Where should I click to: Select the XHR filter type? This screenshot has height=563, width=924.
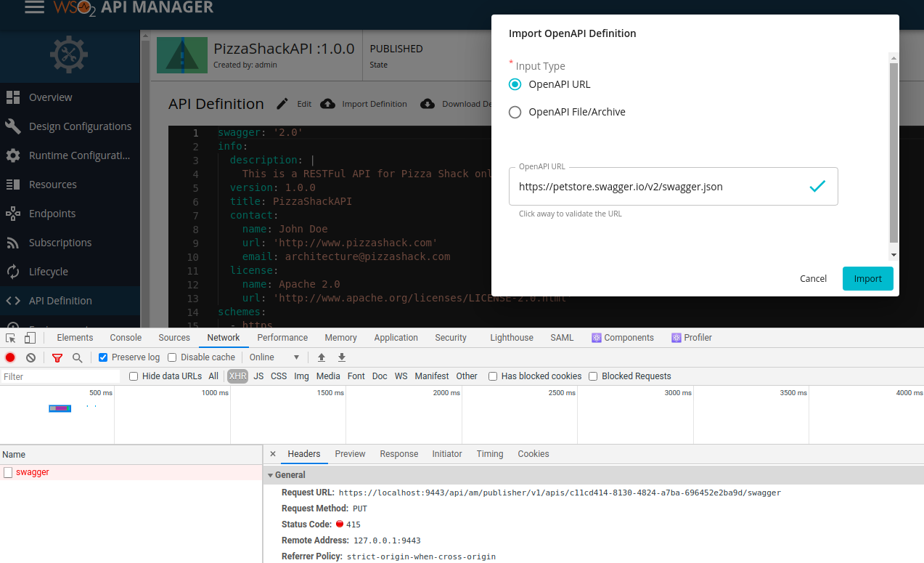click(237, 376)
